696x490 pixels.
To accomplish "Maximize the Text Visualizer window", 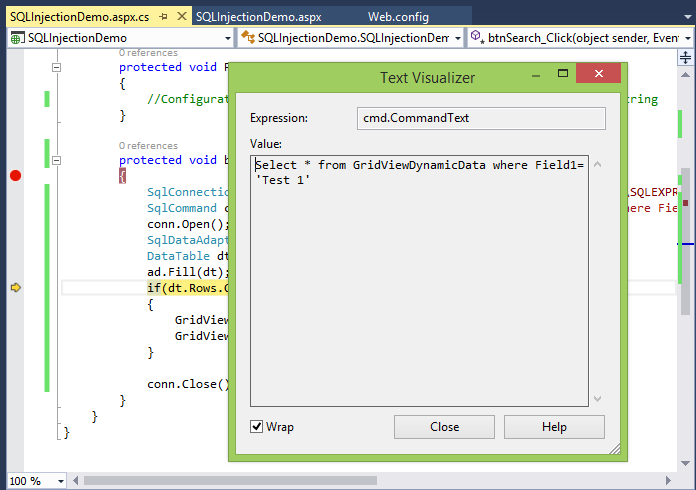I will coord(563,73).
